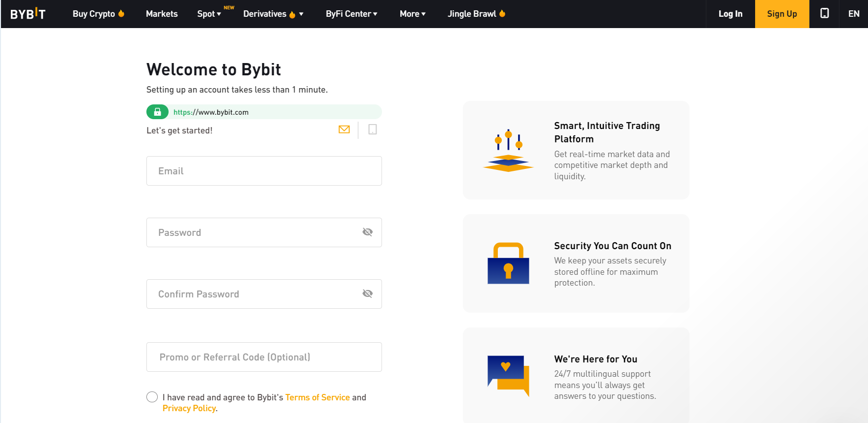This screenshot has width=868, height=423.
Task: Switch to mobile phone signup icon
Action: point(373,130)
